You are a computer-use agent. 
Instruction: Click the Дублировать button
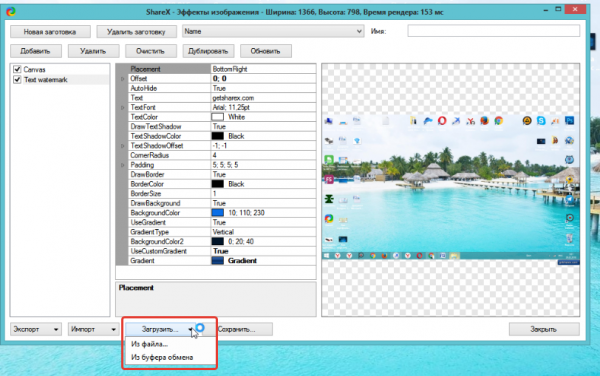click(x=208, y=51)
